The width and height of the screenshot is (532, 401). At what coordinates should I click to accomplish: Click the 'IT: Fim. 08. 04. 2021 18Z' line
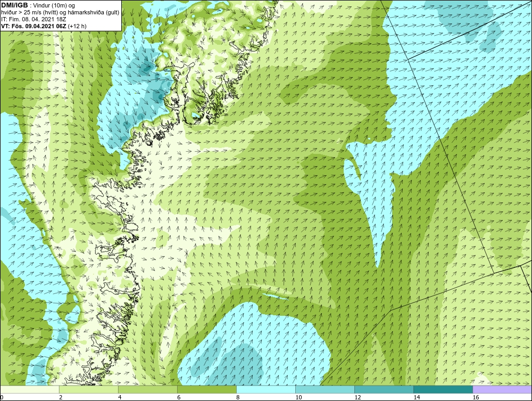click(34, 19)
